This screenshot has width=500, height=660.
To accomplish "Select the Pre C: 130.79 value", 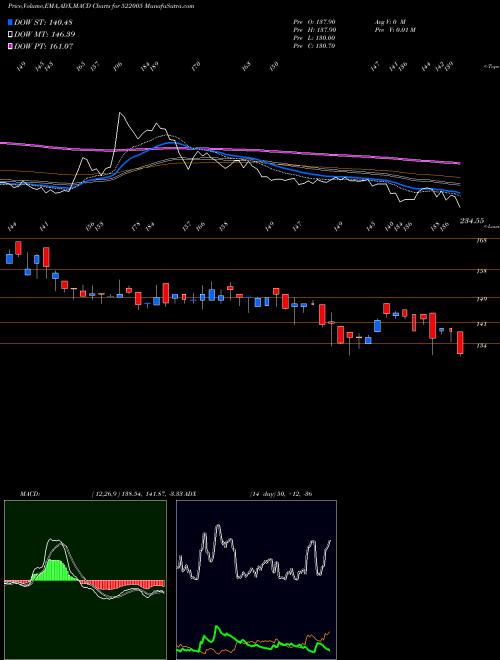I will pyautogui.click(x=314, y=46).
